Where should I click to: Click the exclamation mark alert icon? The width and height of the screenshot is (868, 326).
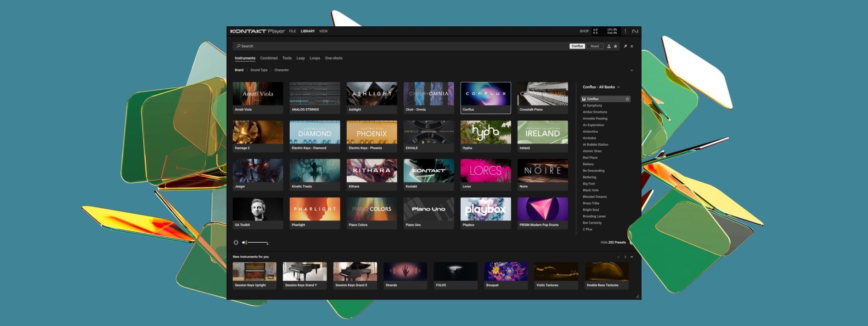point(625,31)
